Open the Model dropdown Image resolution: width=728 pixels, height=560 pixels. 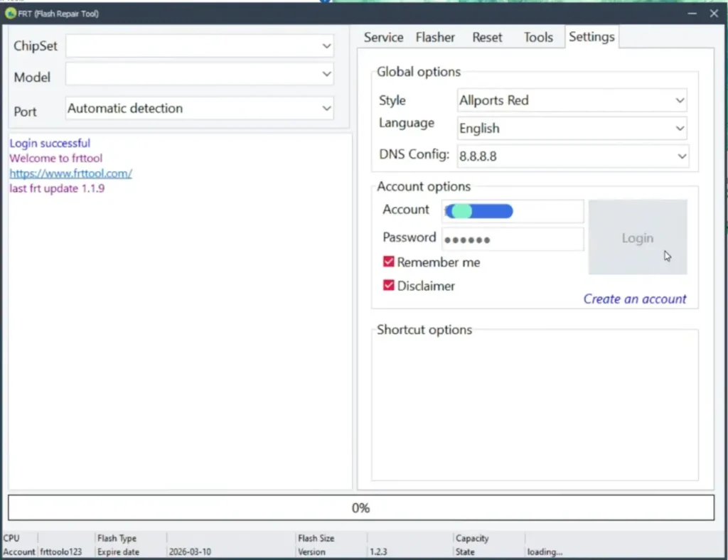coord(200,74)
